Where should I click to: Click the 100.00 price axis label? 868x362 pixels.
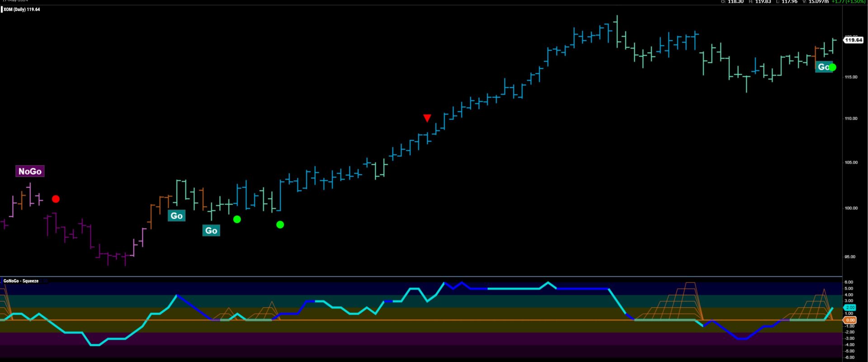click(851, 208)
